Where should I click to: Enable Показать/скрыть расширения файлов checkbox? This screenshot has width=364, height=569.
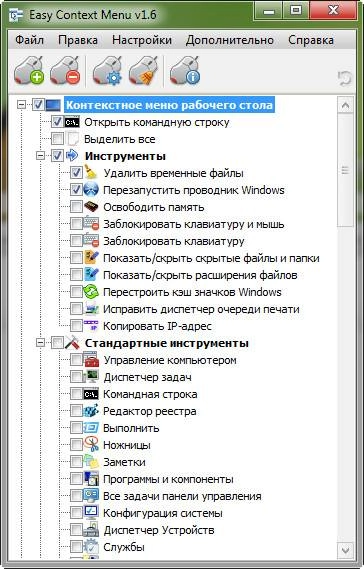point(76,275)
